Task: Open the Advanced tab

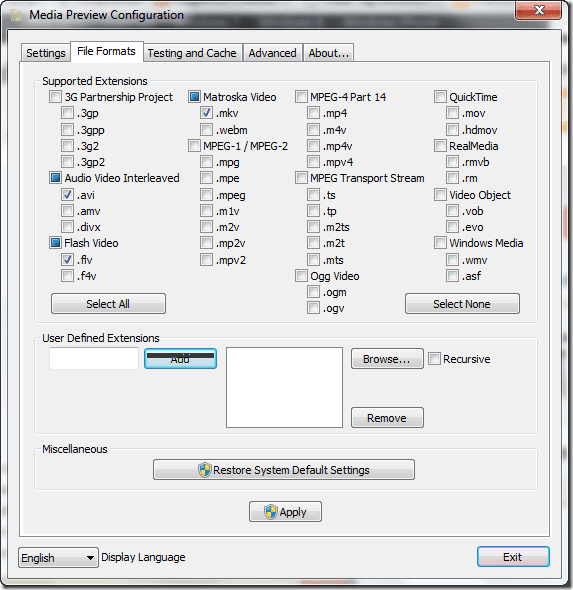Action: [272, 53]
